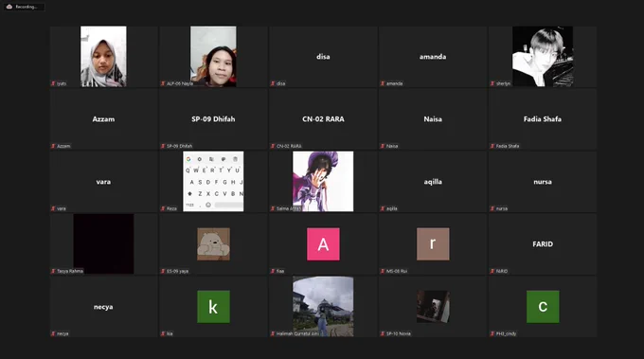Select the purple anime avatar tile
This screenshot has height=359, width=644.
[323, 181]
